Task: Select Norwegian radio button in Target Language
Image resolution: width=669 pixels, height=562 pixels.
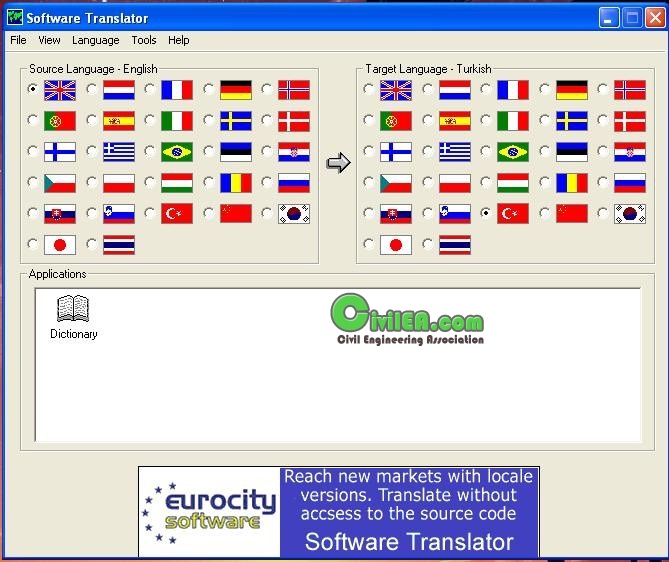Action: pos(602,89)
